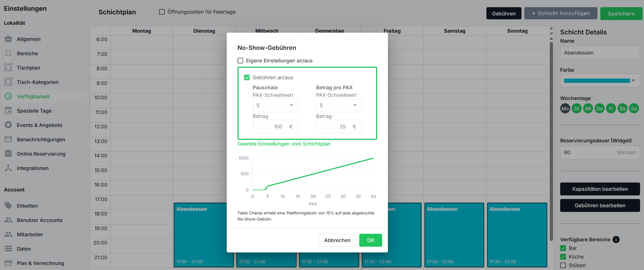The width and height of the screenshot is (644, 270).
Task: Check Öffnungszeiten für Feiertage checkbox
Action: [162, 12]
